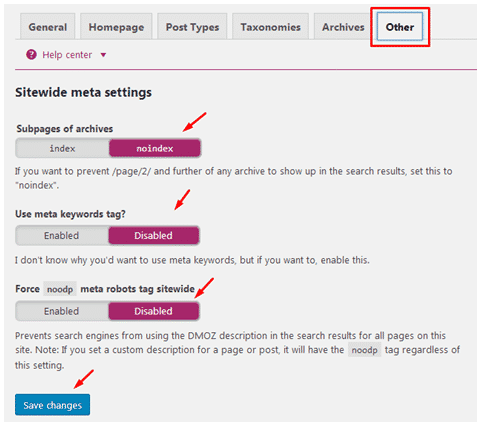
Task: Go to the Post Types tab
Action: pos(192,27)
